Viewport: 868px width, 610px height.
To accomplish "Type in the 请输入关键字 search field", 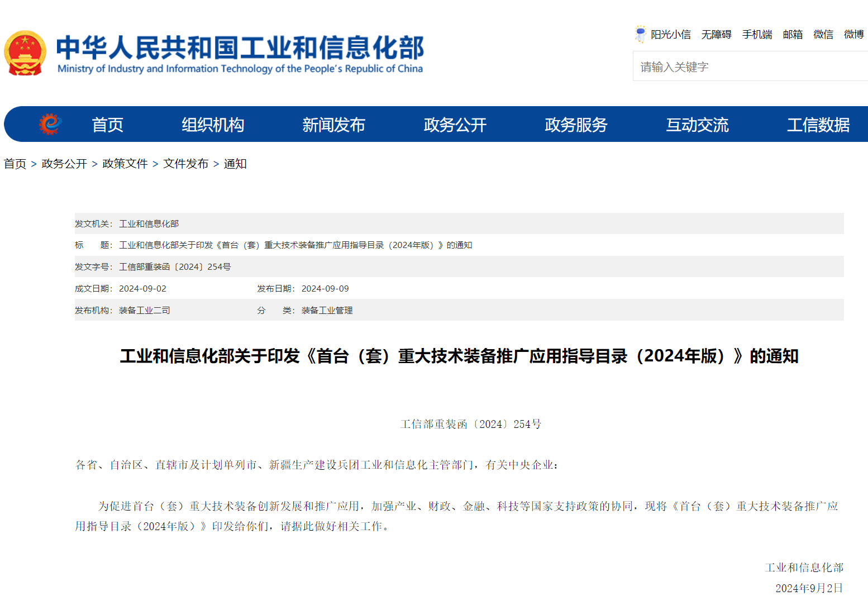I will [748, 67].
